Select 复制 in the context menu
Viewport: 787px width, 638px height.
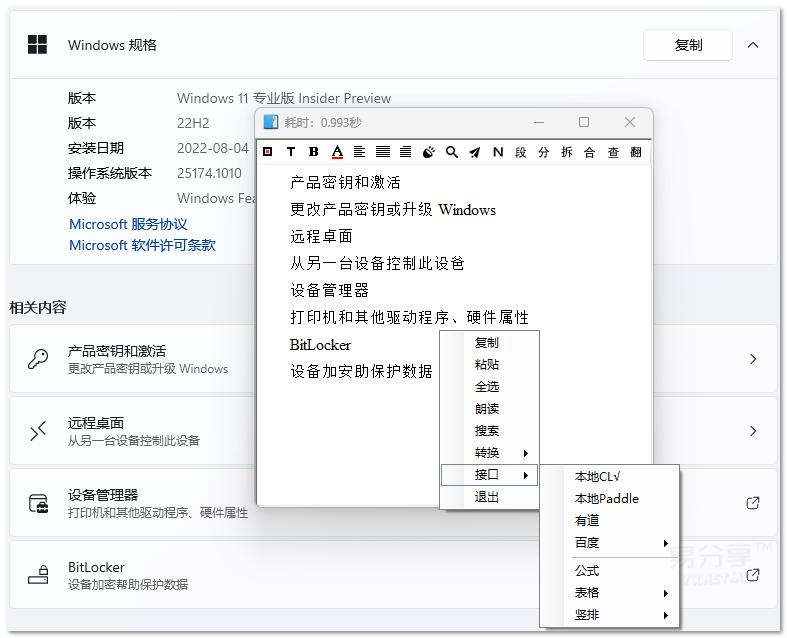click(489, 343)
